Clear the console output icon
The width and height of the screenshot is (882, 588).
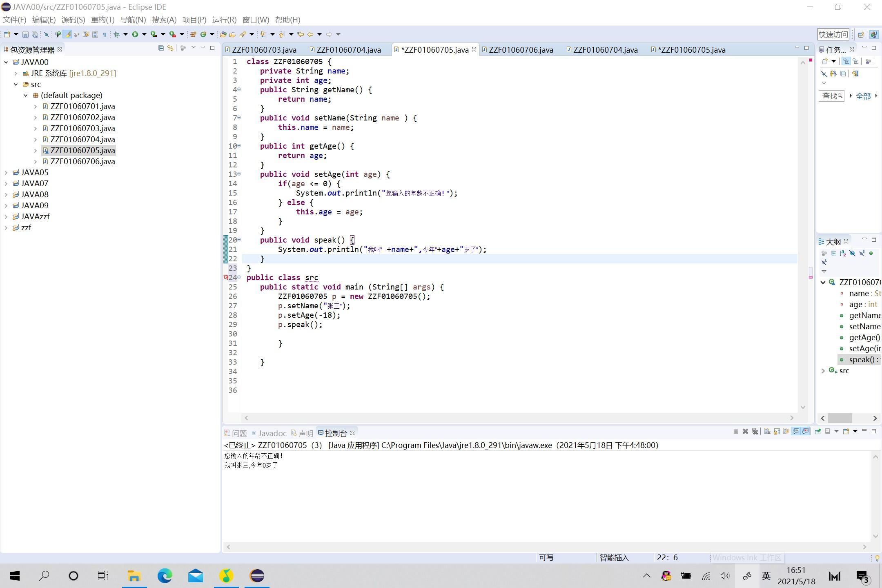point(767,431)
